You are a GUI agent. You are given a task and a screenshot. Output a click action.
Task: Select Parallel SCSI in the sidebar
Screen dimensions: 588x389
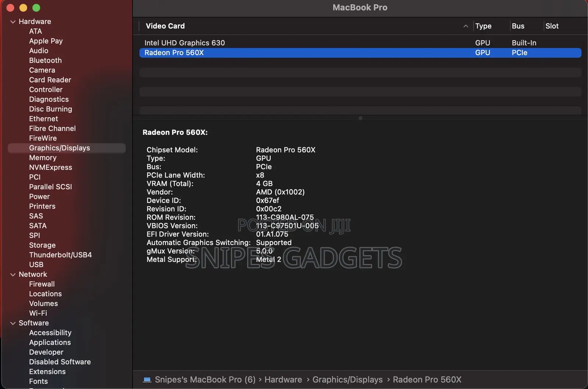click(50, 187)
